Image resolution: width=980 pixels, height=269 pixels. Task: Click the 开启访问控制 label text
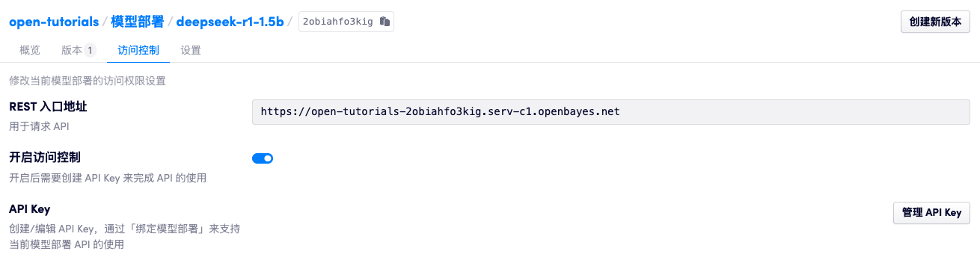[45, 157]
